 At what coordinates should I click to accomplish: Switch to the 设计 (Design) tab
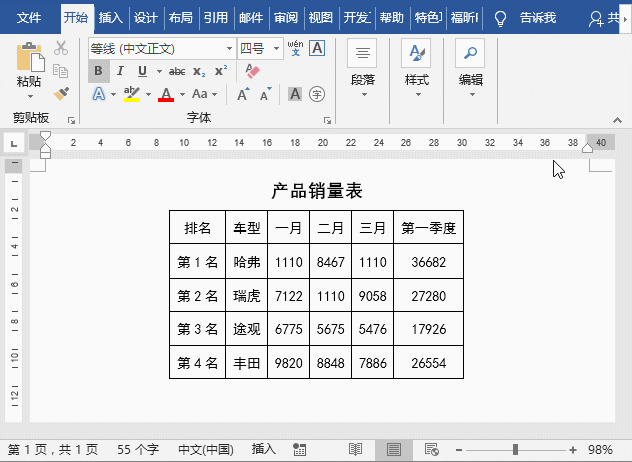point(146,18)
